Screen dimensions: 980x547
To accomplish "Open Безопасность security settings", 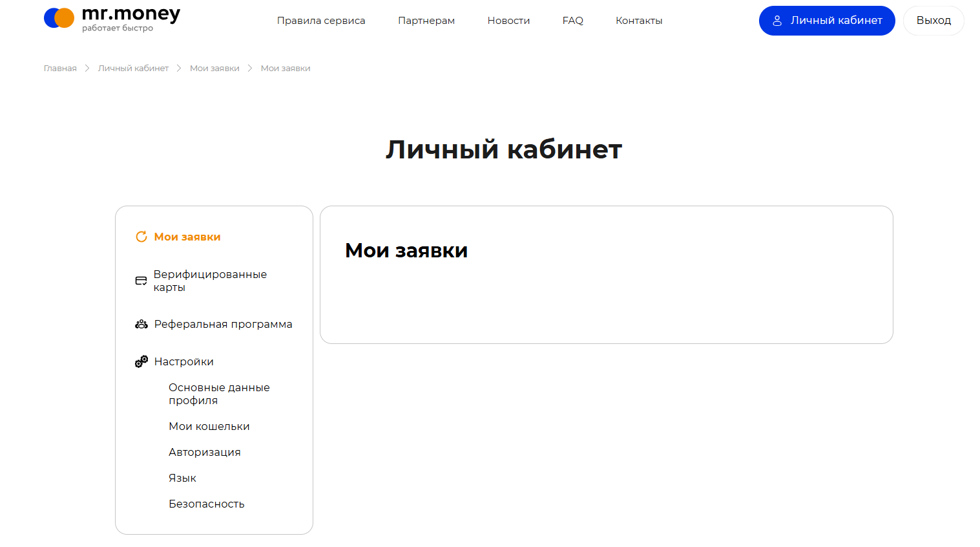I will [206, 504].
